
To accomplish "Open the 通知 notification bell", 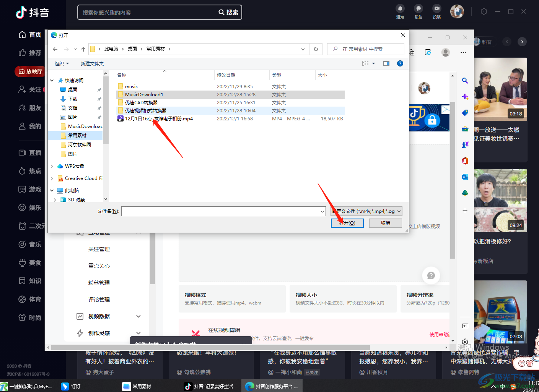I will 400,11.
